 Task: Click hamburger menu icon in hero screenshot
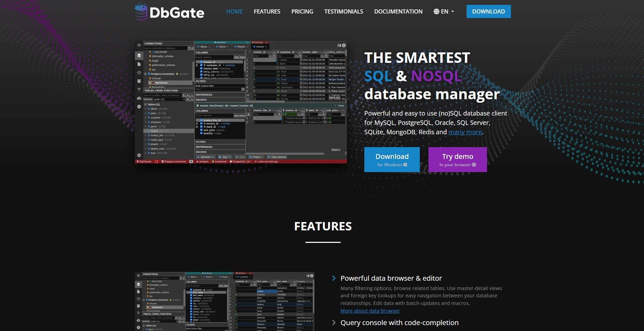pos(139,45)
